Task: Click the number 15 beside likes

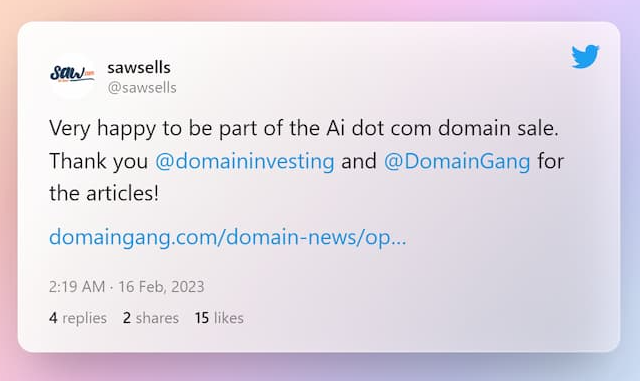Action: pyautogui.click(x=202, y=318)
